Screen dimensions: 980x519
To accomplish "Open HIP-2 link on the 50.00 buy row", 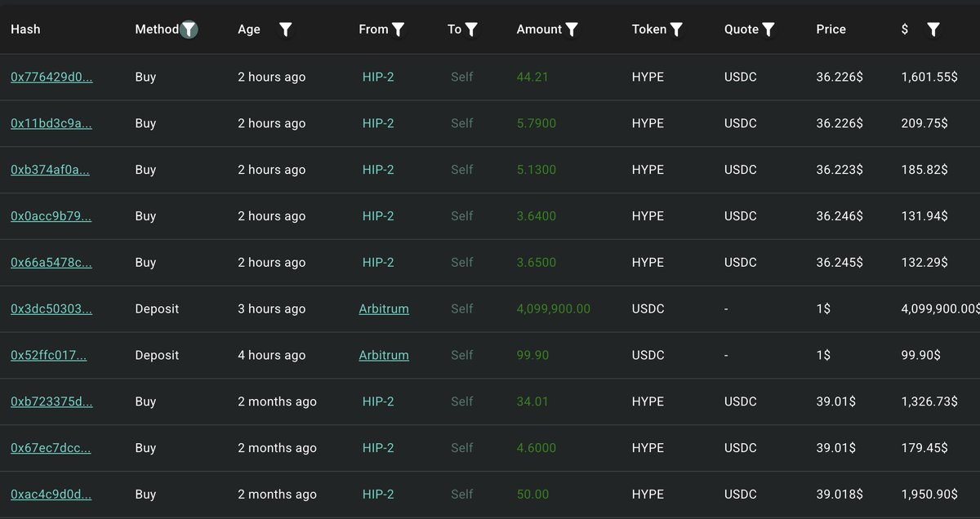I will click(x=378, y=494).
